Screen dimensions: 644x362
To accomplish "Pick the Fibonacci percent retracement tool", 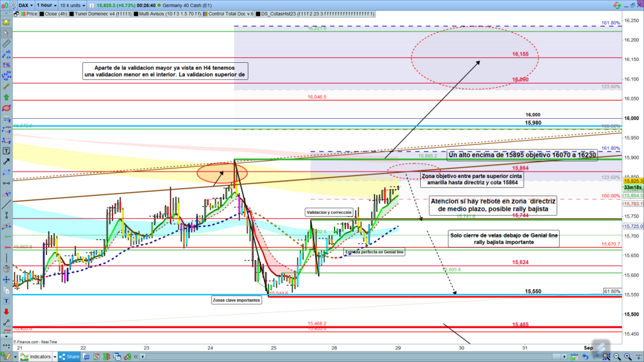I will click(x=6, y=65).
